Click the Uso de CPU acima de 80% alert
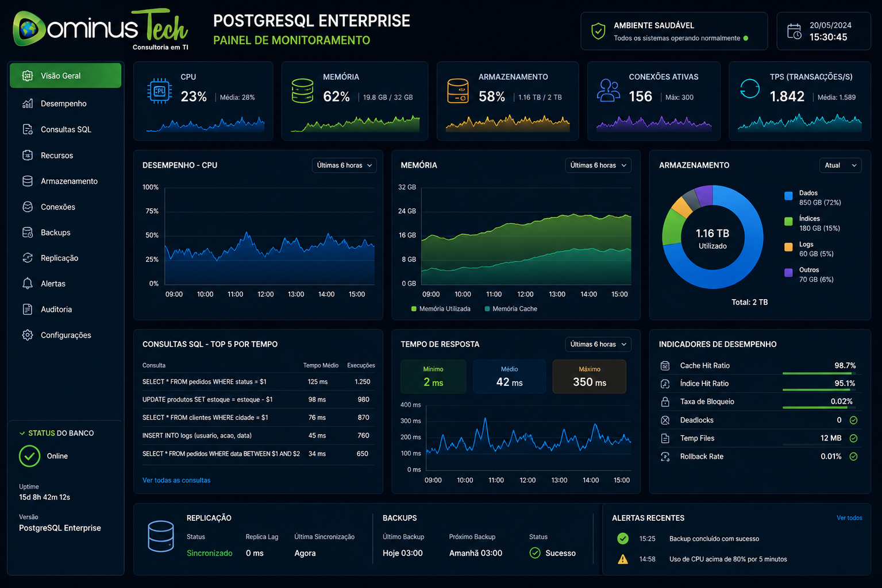The image size is (882, 588). coord(728,559)
